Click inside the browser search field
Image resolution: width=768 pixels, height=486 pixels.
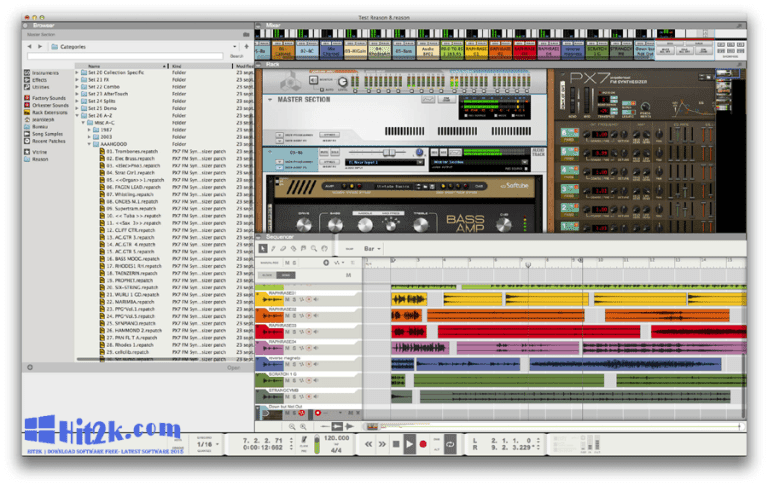click(125, 56)
